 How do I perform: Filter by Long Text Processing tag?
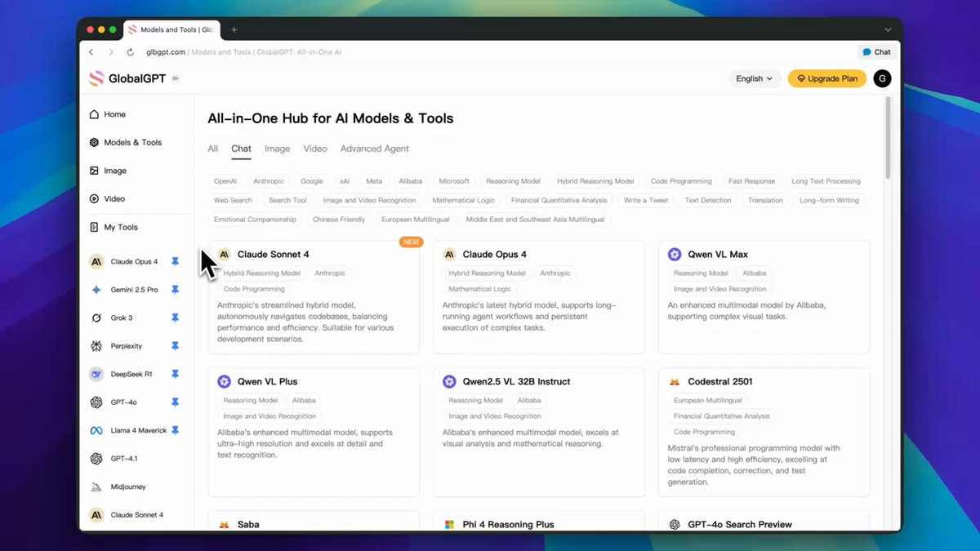click(826, 181)
